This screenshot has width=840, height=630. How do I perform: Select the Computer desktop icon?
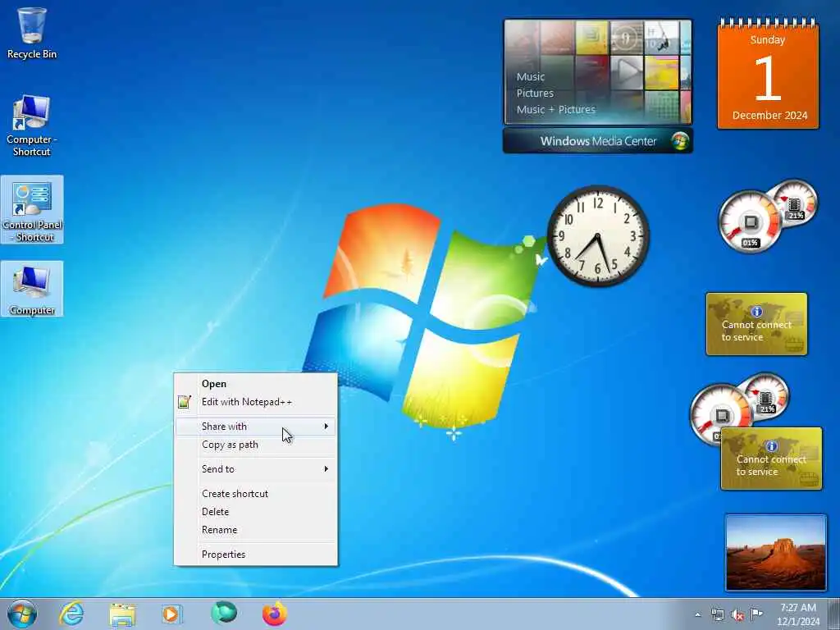(32, 290)
